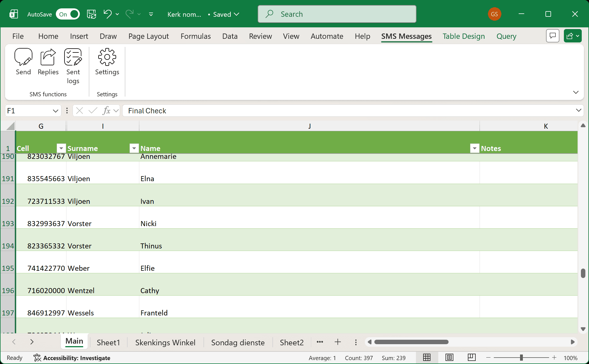
Task: Select cell number 741422770
Action: click(x=41, y=262)
